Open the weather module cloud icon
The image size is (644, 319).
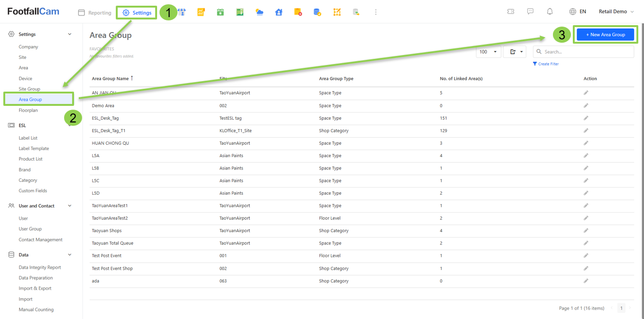pos(259,12)
